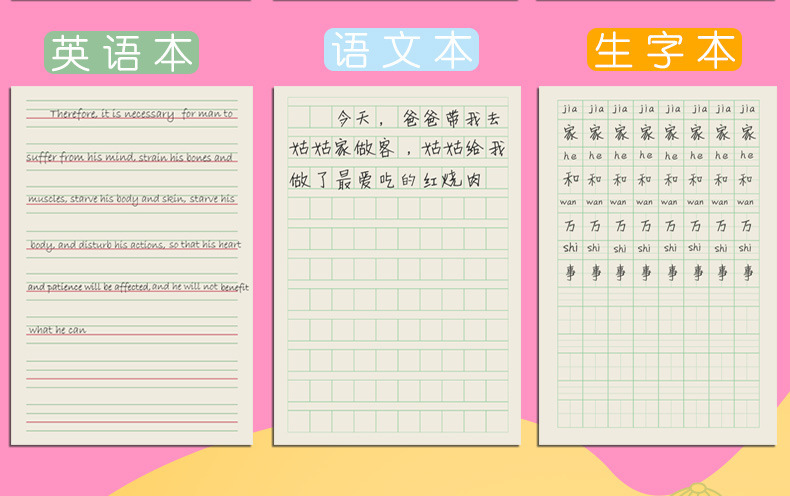Open the pinyin character practice page thumbnail
The height and width of the screenshot is (496, 790).
tap(657, 266)
